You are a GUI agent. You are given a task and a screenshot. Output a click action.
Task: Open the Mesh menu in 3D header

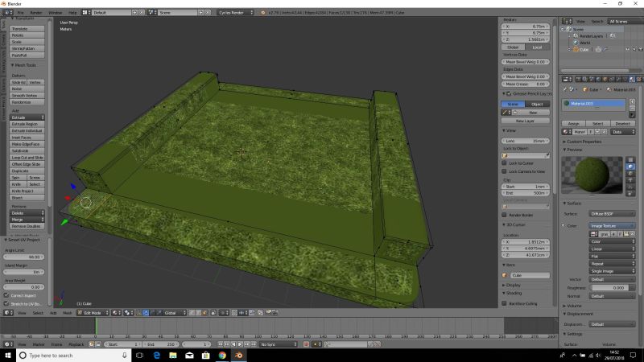pos(67,313)
